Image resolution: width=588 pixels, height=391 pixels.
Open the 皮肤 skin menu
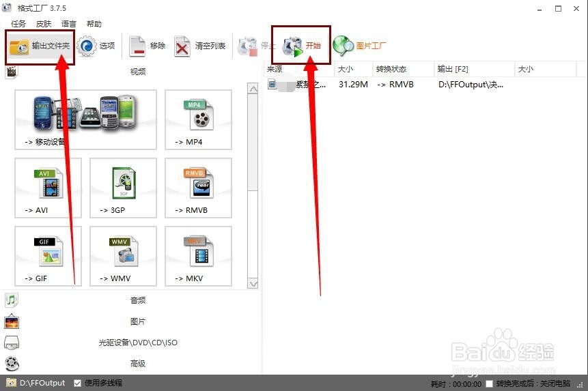pyautogui.click(x=44, y=24)
